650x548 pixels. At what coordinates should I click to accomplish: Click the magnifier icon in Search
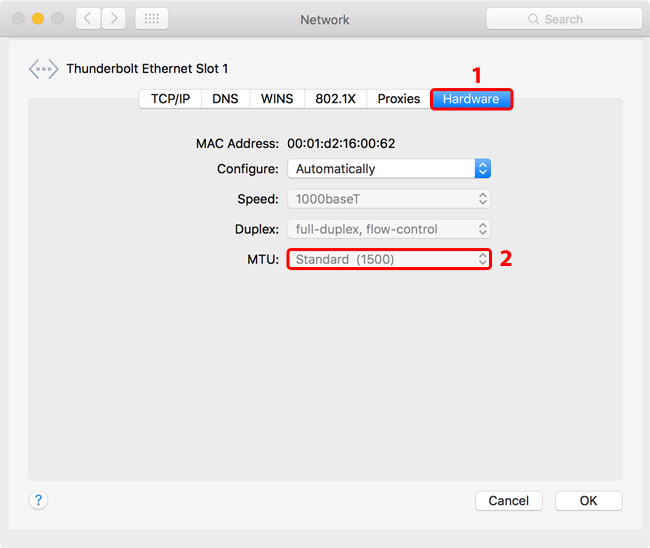point(535,19)
